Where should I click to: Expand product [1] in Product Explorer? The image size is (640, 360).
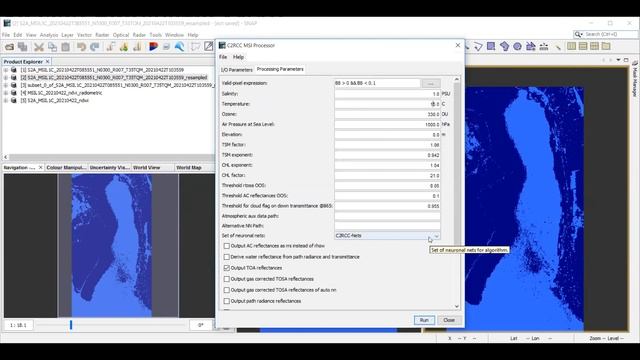(x=6, y=70)
